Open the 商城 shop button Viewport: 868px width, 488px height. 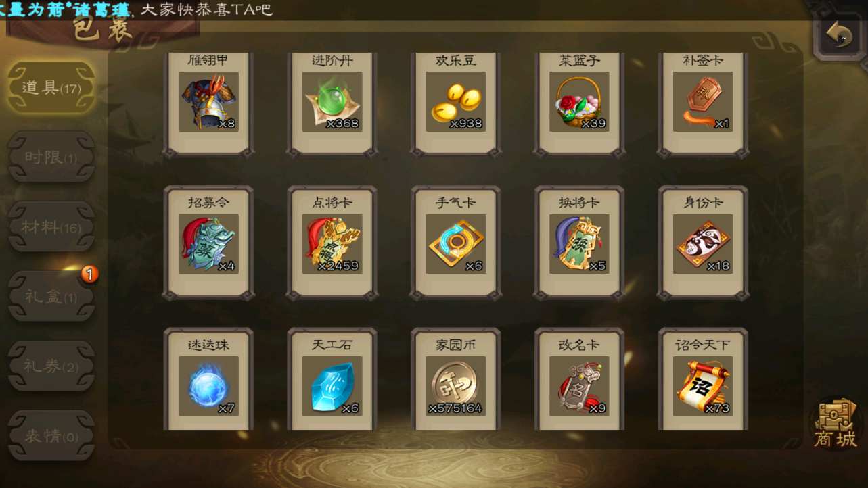[835, 424]
